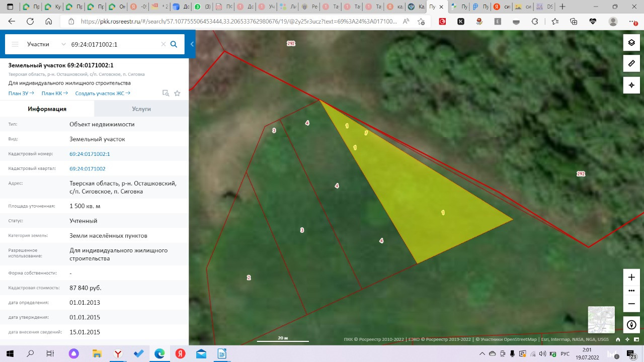Image resolution: width=644 pixels, height=362 pixels.
Task: Open the План ЗУ link
Action: (x=21, y=93)
